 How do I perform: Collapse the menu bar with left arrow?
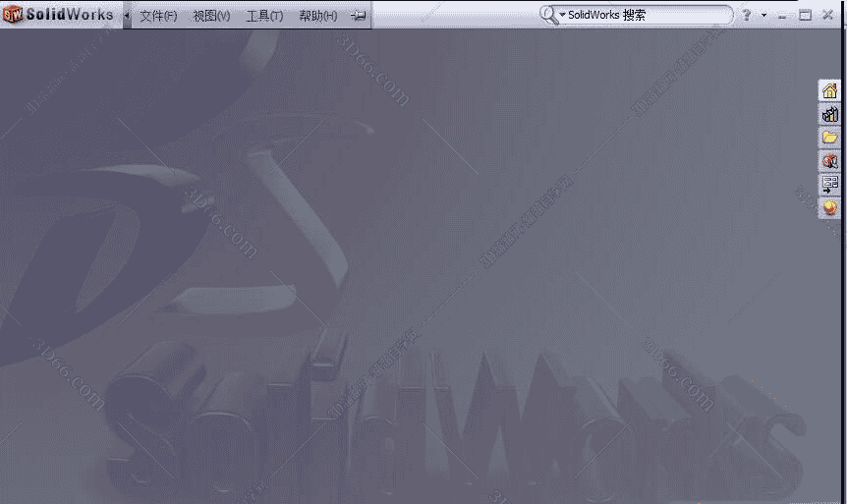pyautogui.click(x=127, y=16)
